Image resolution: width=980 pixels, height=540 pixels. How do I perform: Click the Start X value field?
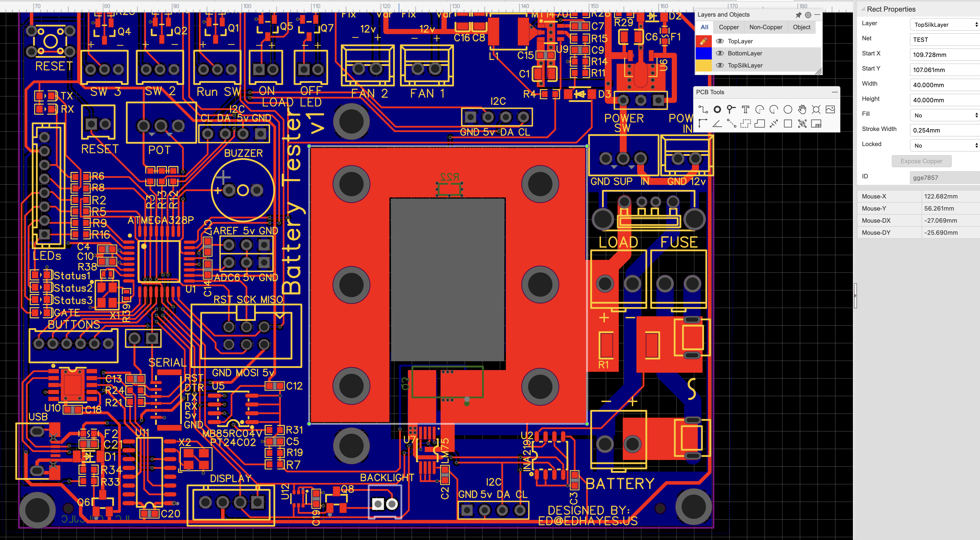pos(945,55)
